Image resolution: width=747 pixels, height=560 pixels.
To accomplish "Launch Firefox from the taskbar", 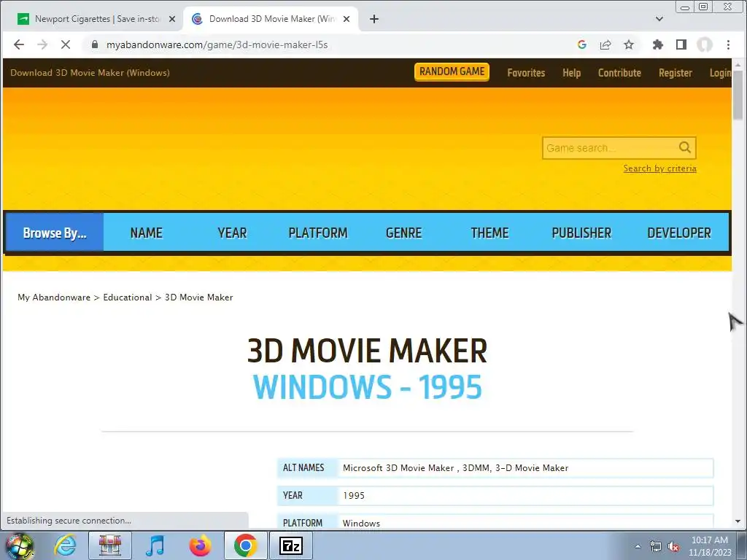I will (200, 545).
